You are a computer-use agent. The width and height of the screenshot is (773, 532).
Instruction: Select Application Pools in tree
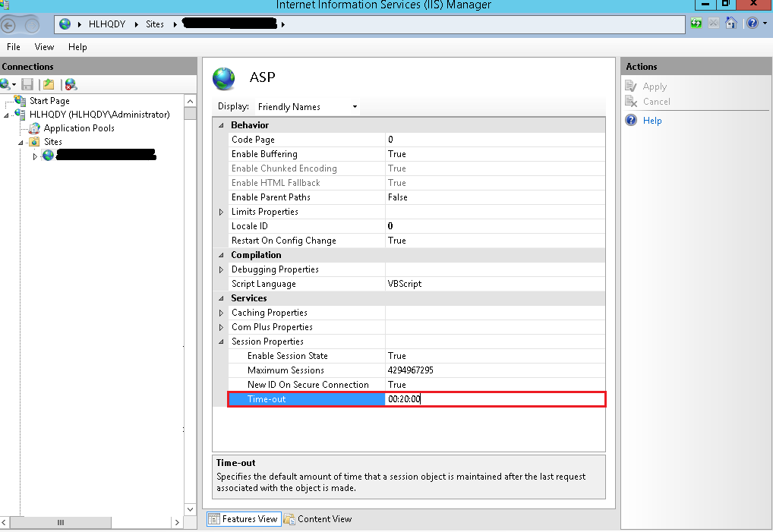pos(79,128)
